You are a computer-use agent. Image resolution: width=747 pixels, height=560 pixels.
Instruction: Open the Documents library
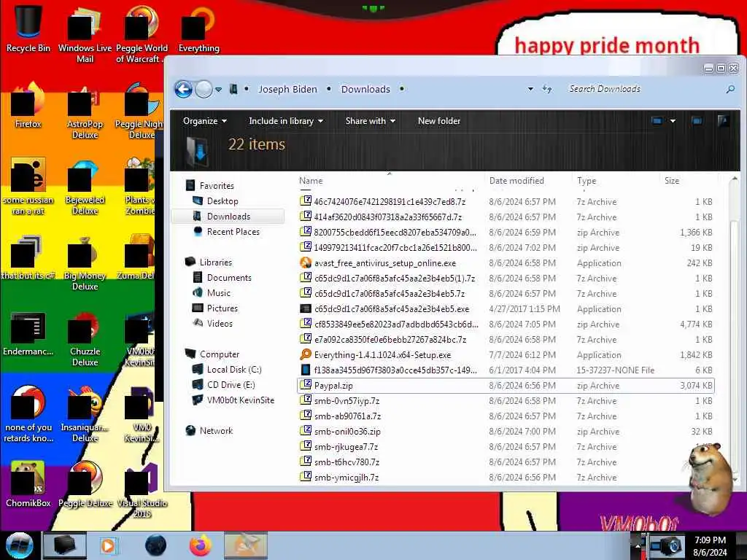click(x=228, y=277)
